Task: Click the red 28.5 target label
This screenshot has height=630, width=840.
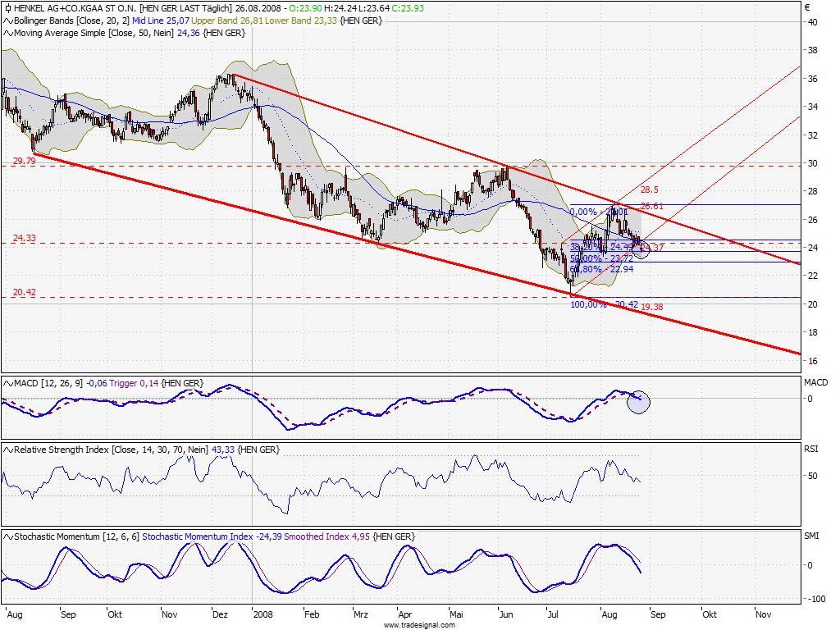Action: 650,189
